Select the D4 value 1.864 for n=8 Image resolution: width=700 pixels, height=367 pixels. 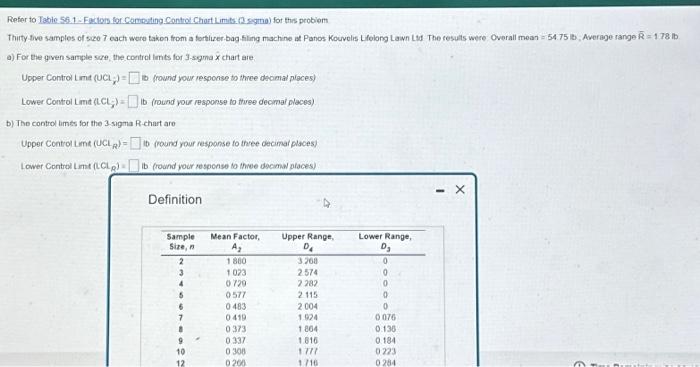[x=308, y=329]
